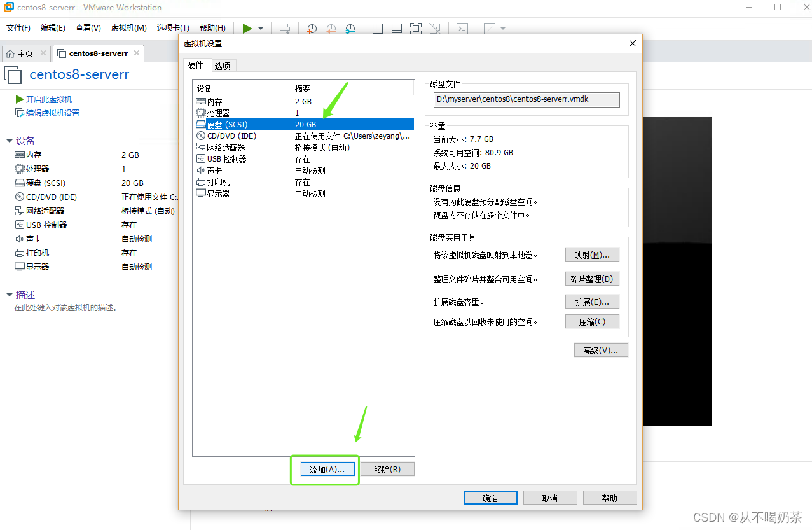Viewport: 812px width, 530px height.
Task: Click the 扩展(E)... button
Action: [x=592, y=302]
